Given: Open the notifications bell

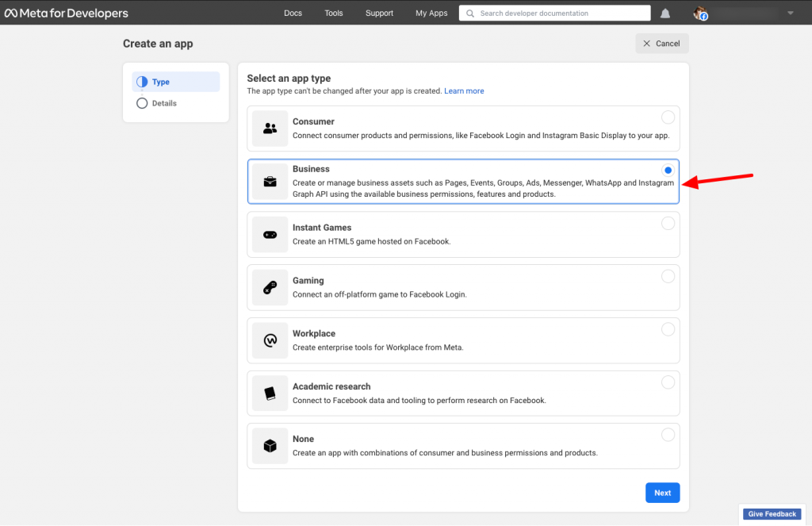Looking at the screenshot, I should click(665, 13).
